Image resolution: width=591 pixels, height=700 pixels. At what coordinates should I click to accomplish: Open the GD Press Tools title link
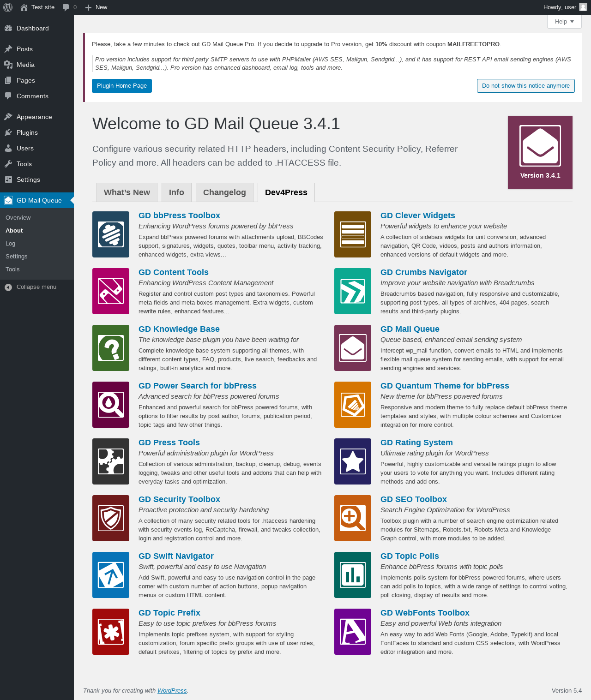tap(169, 443)
